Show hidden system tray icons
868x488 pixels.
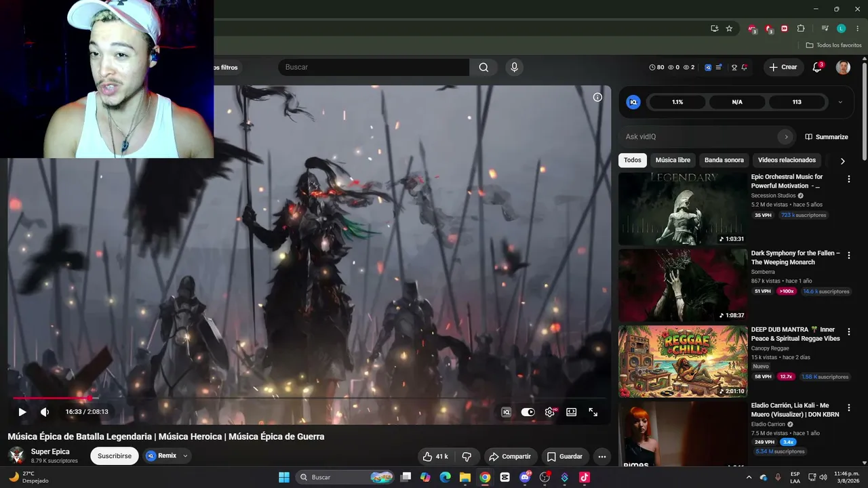(750, 477)
